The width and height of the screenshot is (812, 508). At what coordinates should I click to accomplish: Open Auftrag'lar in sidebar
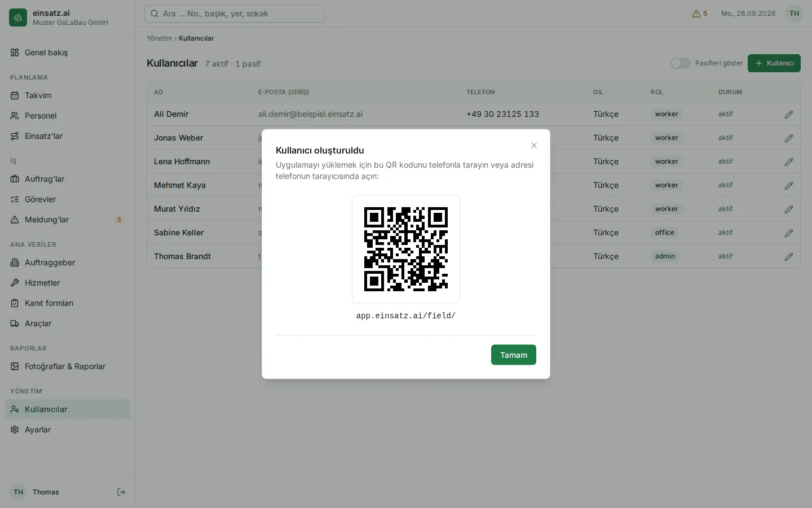[x=68, y=179]
